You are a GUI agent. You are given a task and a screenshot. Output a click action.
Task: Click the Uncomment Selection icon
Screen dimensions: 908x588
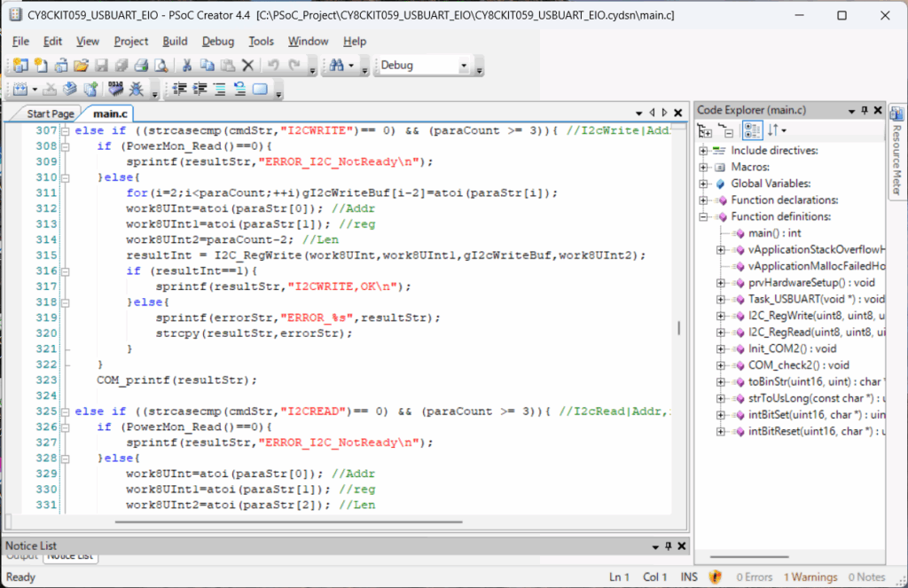click(239, 90)
